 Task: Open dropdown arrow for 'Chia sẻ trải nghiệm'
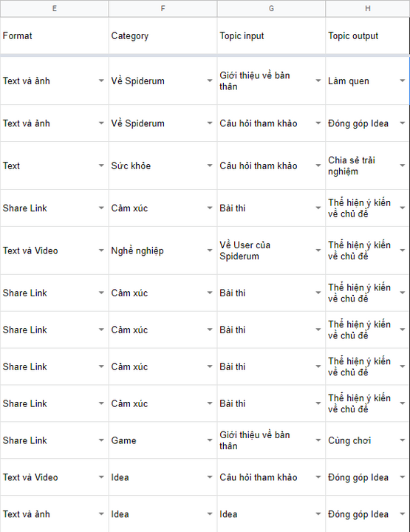point(402,166)
